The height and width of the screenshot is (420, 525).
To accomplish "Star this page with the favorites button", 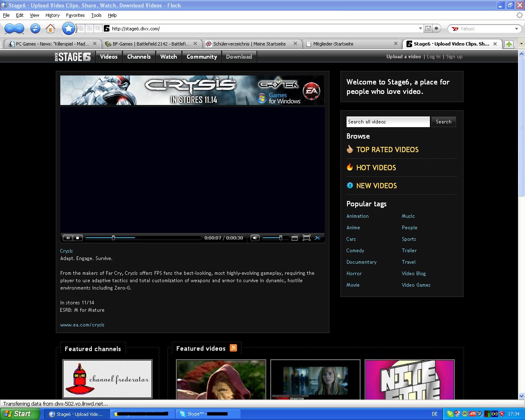I will point(68,28).
